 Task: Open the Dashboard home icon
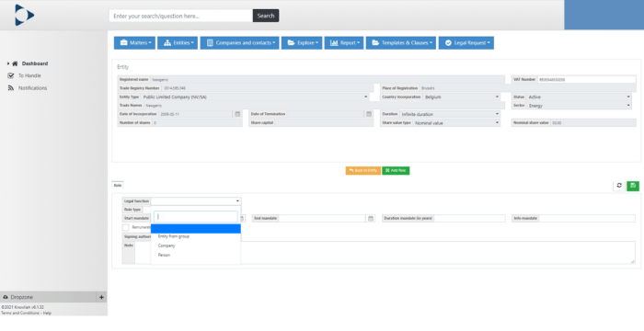pyautogui.click(x=15, y=63)
